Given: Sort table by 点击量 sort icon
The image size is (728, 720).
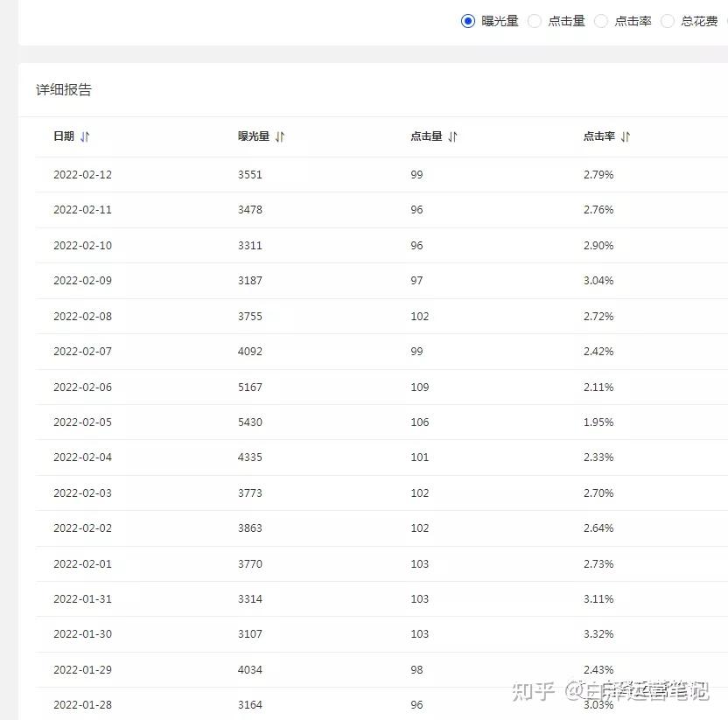Looking at the screenshot, I should click(452, 136).
